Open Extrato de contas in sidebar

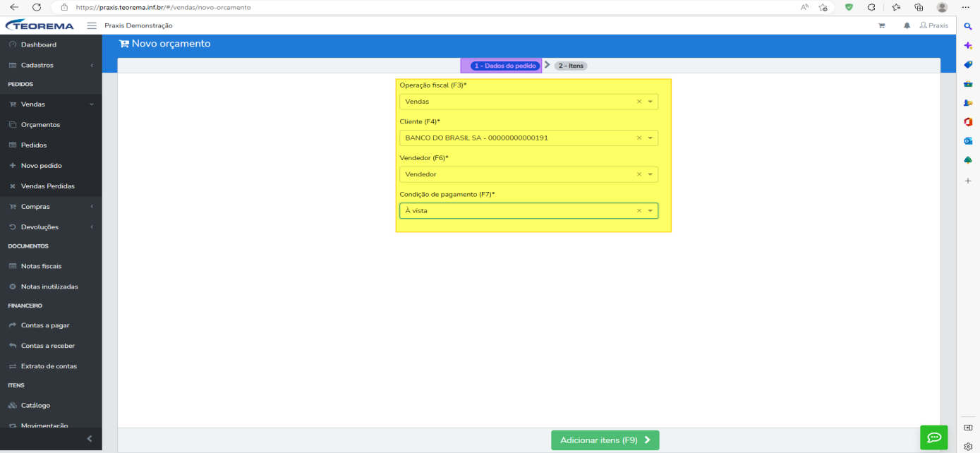click(51, 366)
